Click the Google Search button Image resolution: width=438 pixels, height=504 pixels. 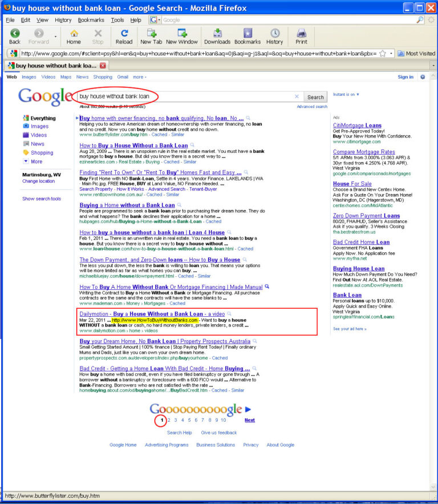click(x=315, y=97)
